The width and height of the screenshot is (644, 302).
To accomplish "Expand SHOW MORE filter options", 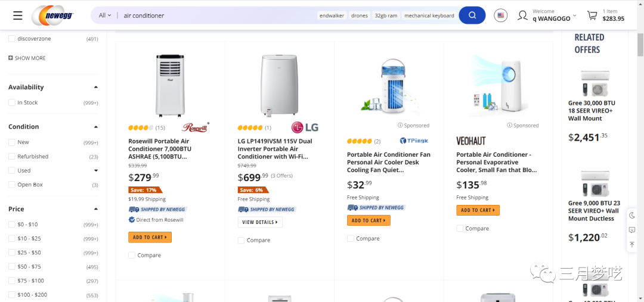I will click(x=27, y=58).
